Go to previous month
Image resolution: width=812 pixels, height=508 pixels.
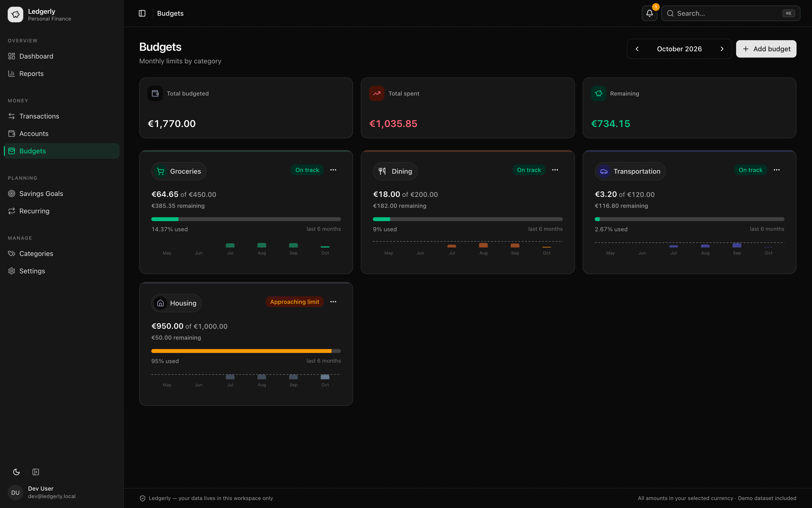point(637,49)
